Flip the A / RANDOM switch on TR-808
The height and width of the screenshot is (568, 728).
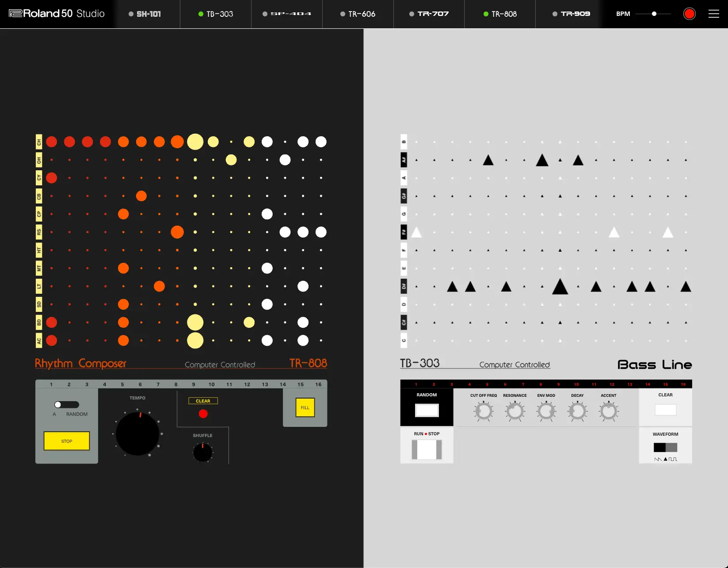pyautogui.click(x=67, y=405)
